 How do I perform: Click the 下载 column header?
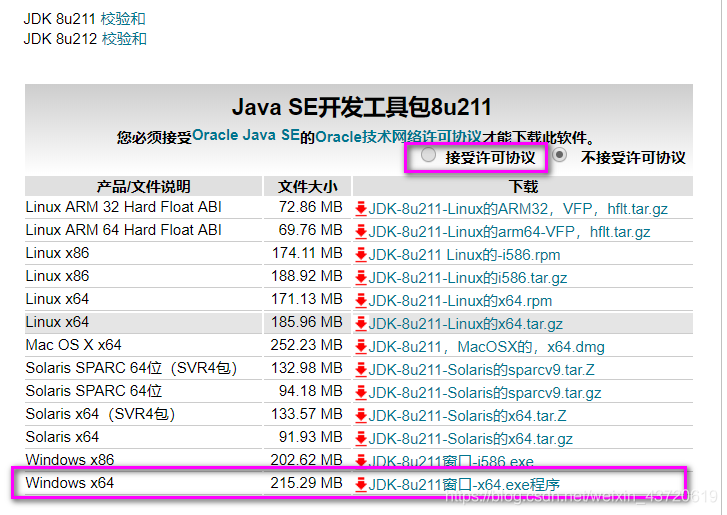point(523,186)
